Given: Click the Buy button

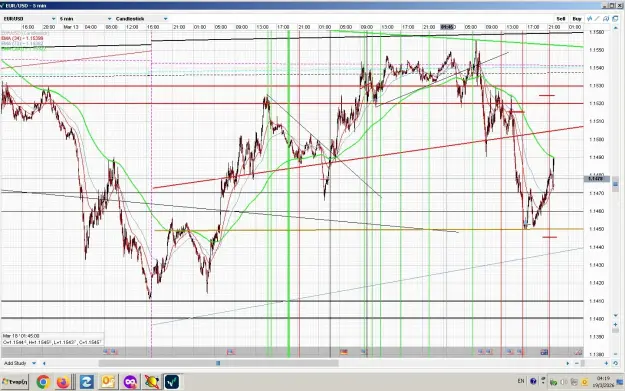Looking at the screenshot, I should 577,19.
